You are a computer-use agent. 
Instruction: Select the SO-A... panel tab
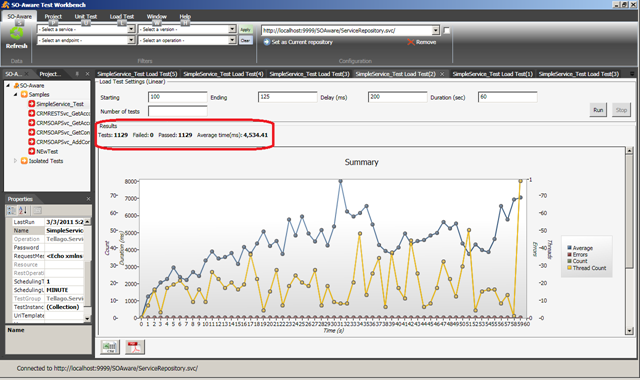pyautogui.click(x=13, y=74)
